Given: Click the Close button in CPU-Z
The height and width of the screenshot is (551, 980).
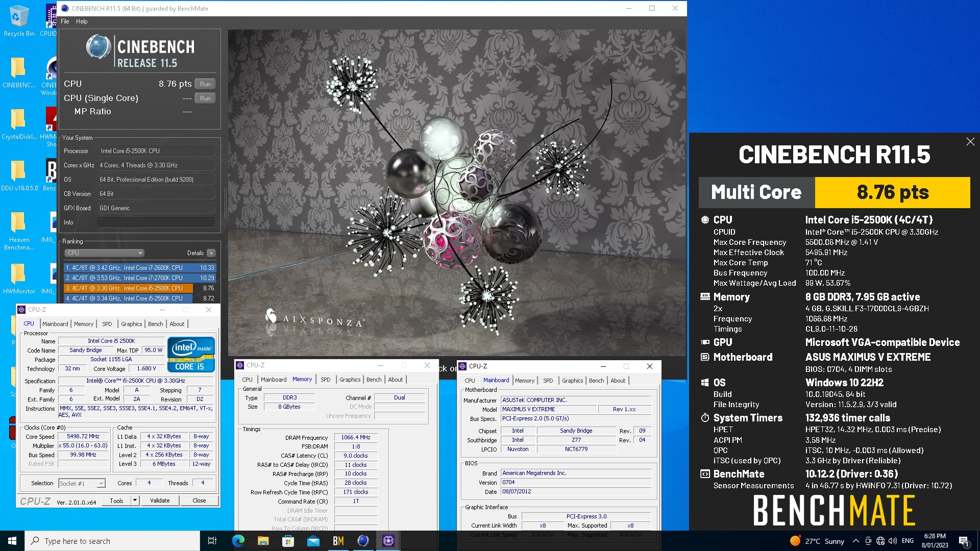Looking at the screenshot, I should (199, 500).
